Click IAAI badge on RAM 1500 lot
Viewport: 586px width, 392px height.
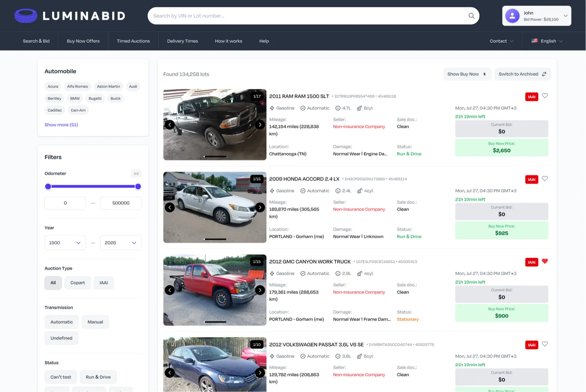[x=532, y=97]
